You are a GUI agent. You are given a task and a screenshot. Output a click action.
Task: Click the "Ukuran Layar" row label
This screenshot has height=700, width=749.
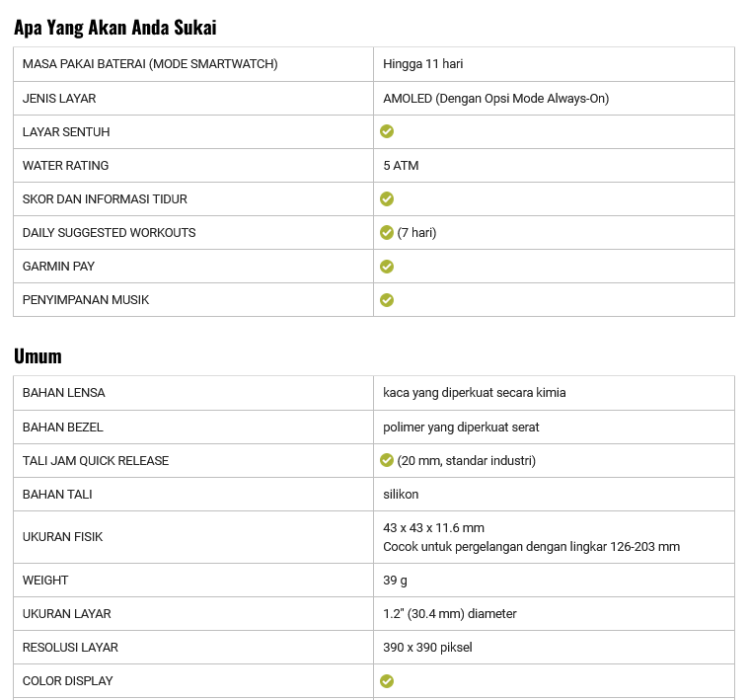(x=67, y=613)
